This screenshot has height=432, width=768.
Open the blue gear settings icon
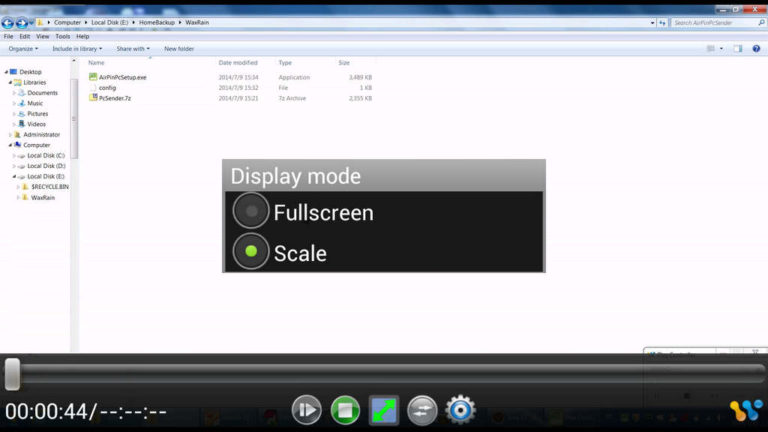click(460, 409)
